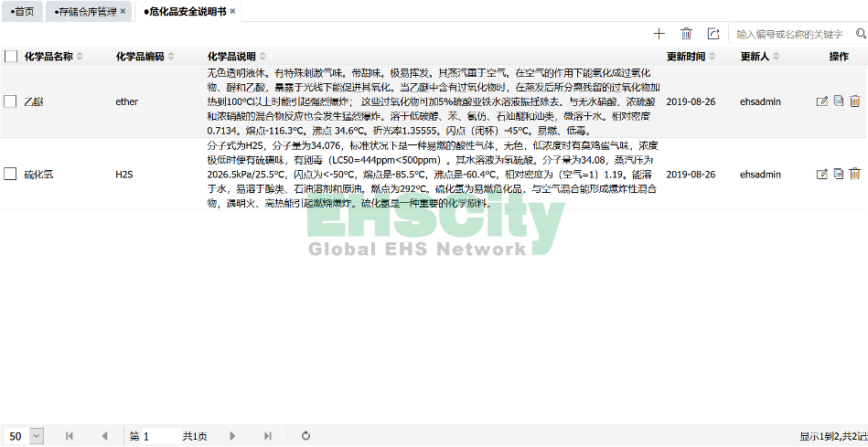Close the 存储仓库管理 tab
Screen dimensions: 868x447
(123, 12)
